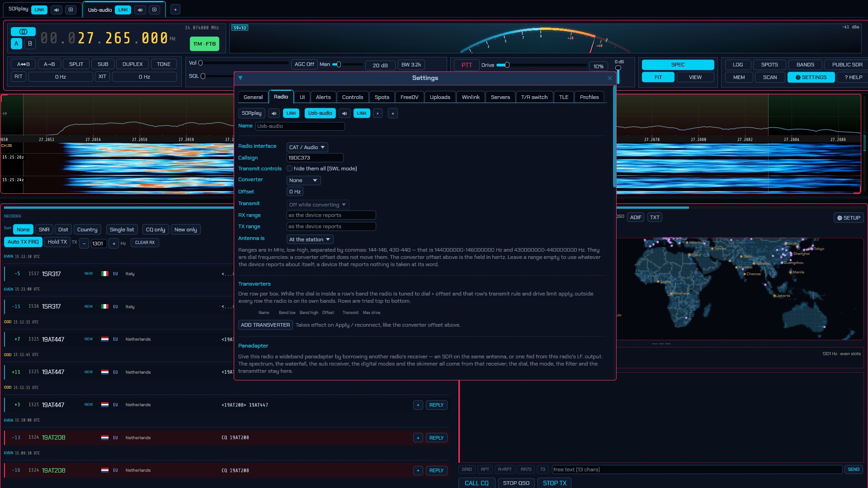The height and width of the screenshot is (488, 868).
Task: Adjust the Drive power slider
Action: coord(542,65)
